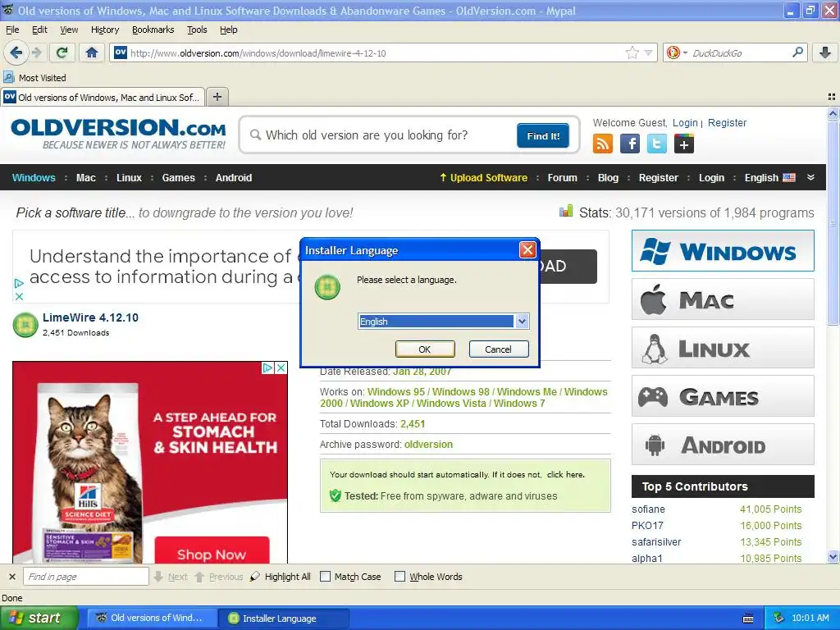
Task: Switch to Old versions taskbar window
Action: 152,619
